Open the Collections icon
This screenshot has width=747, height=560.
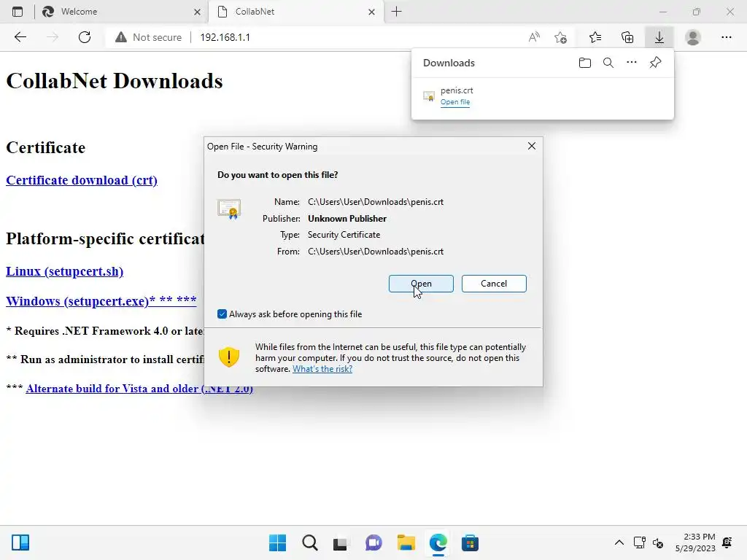click(x=627, y=37)
